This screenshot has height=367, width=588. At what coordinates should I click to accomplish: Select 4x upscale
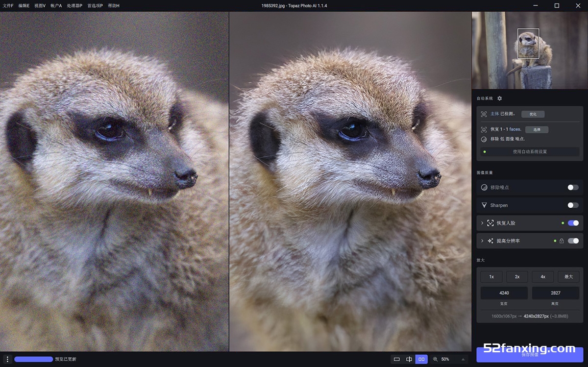[543, 277]
